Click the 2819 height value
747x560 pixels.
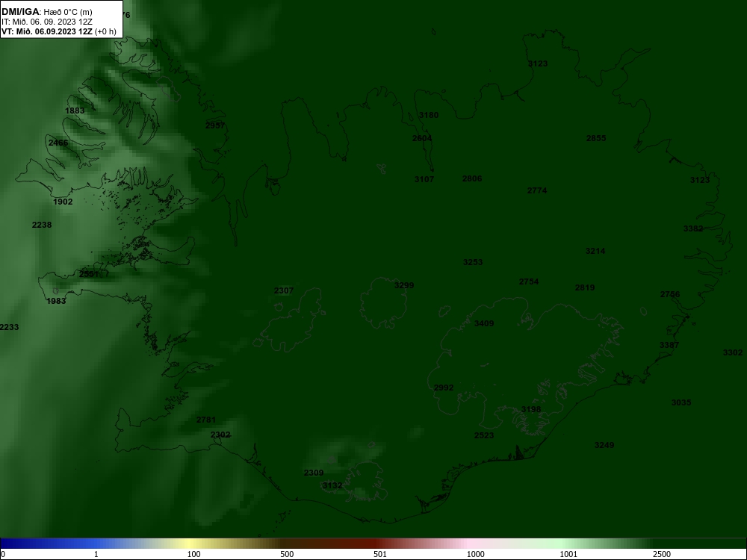point(585,287)
